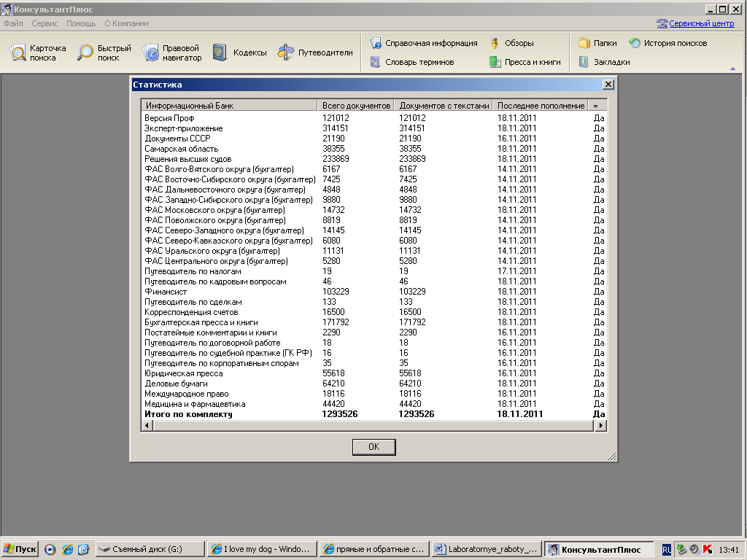
Task: Click the Пуск start button
Action: point(19,549)
